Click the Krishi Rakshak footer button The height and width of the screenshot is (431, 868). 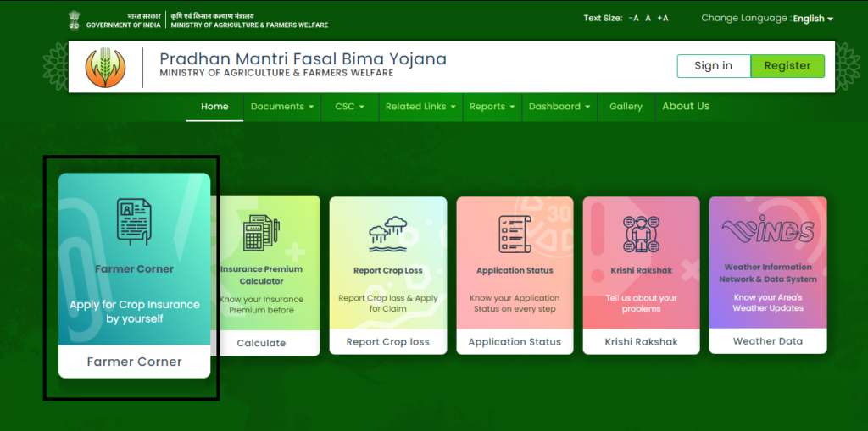[x=641, y=342]
